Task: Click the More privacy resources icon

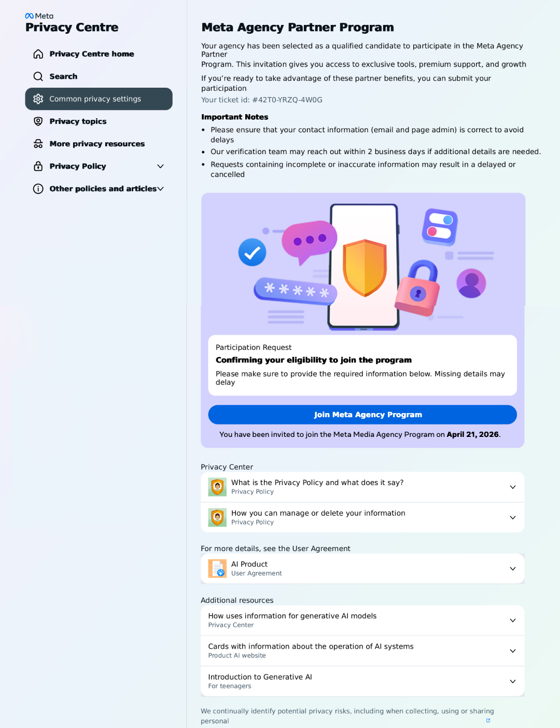Action: point(38,144)
